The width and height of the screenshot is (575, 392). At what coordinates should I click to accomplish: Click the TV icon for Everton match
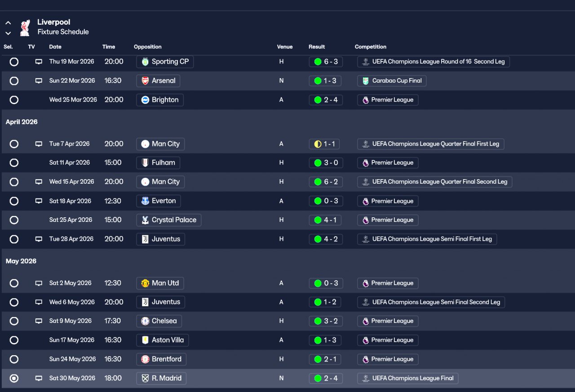[39, 201]
